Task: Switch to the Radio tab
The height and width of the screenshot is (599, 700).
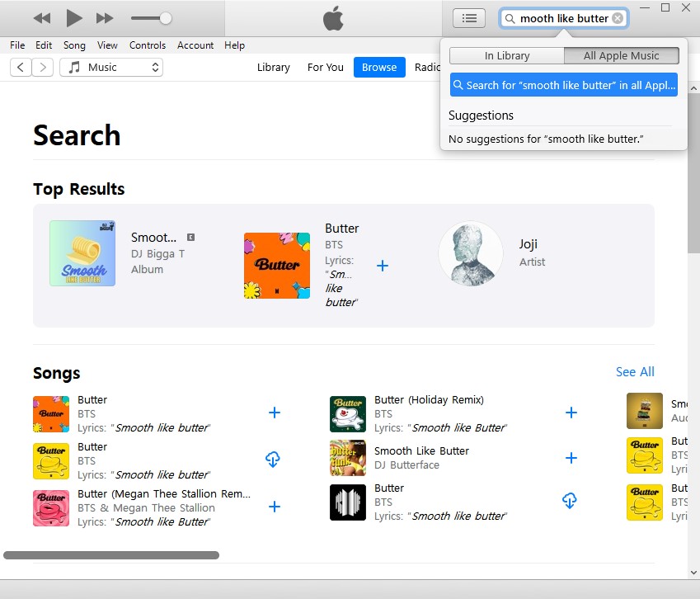Action: [x=427, y=68]
